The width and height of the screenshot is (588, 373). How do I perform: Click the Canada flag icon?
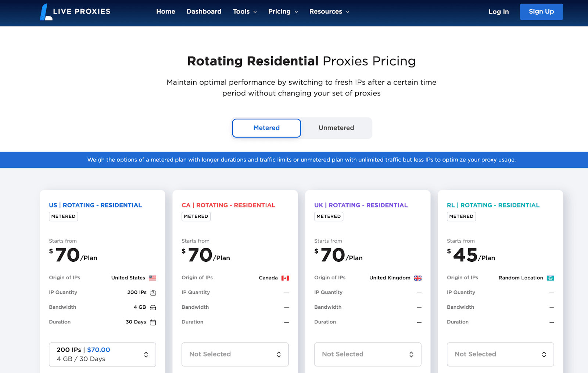click(285, 278)
